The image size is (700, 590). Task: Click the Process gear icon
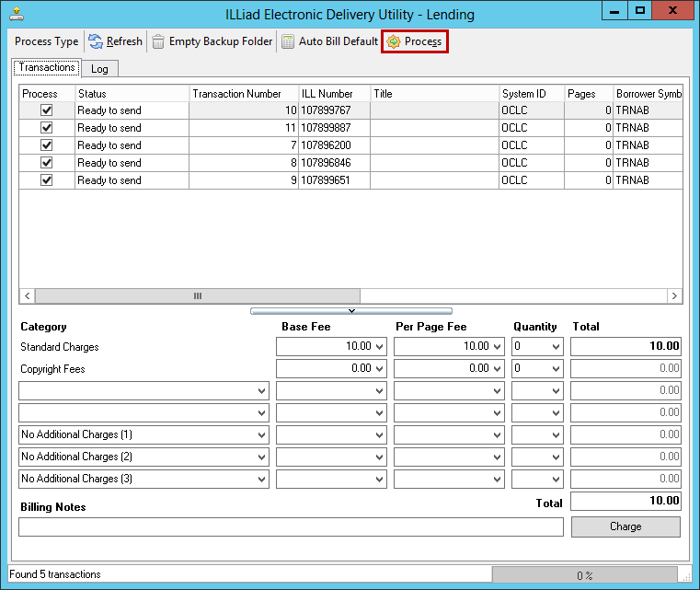point(394,41)
